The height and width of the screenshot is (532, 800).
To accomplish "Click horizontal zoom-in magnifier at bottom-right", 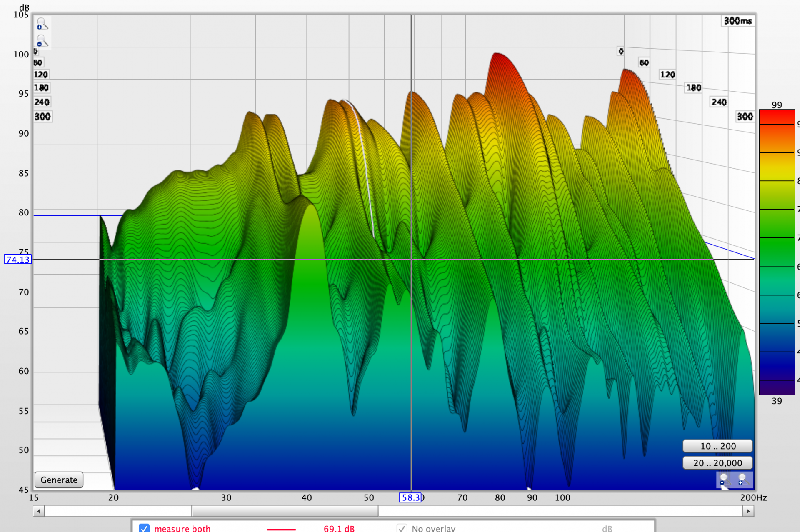I will click(743, 479).
